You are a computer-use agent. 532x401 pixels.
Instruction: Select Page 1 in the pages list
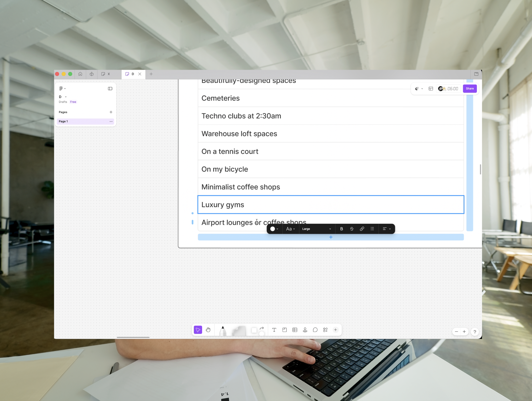click(85, 121)
